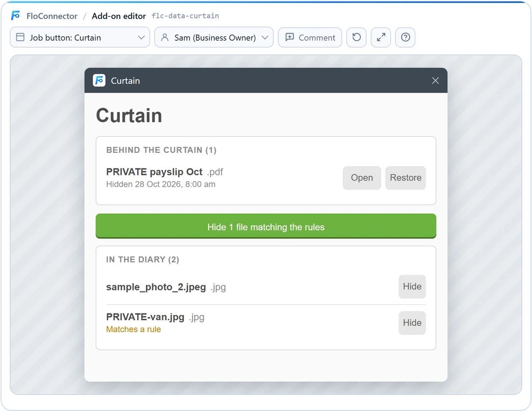This screenshot has width=532, height=411.
Task: Click the Matches a rule label
Action: click(x=133, y=330)
